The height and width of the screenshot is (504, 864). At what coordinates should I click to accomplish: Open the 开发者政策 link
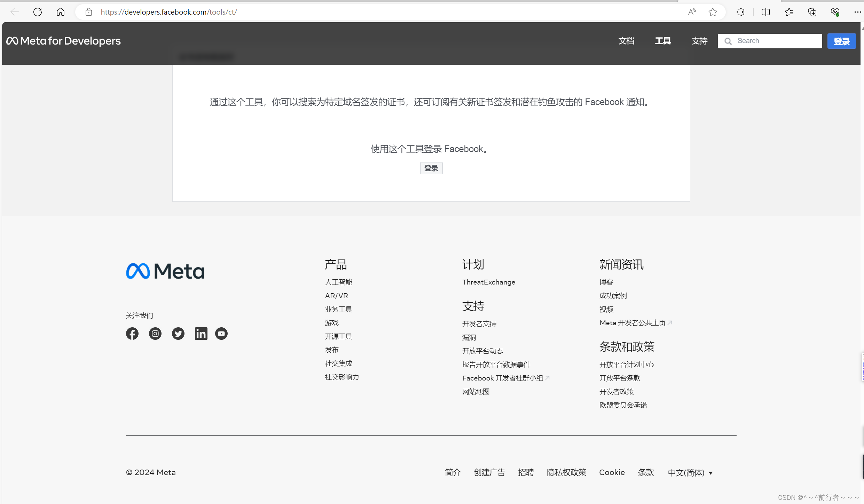click(x=616, y=392)
